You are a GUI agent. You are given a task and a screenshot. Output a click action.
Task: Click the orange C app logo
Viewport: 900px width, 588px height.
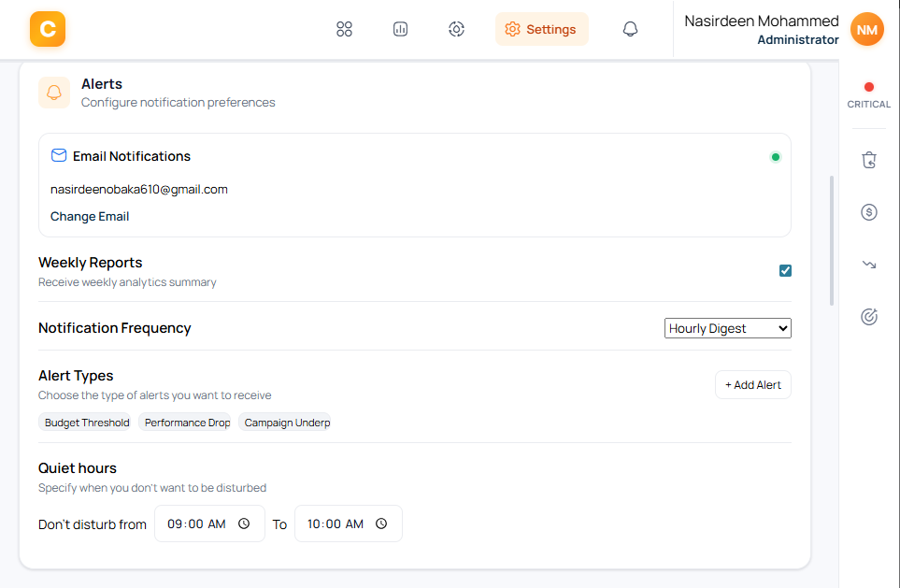point(48,29)
